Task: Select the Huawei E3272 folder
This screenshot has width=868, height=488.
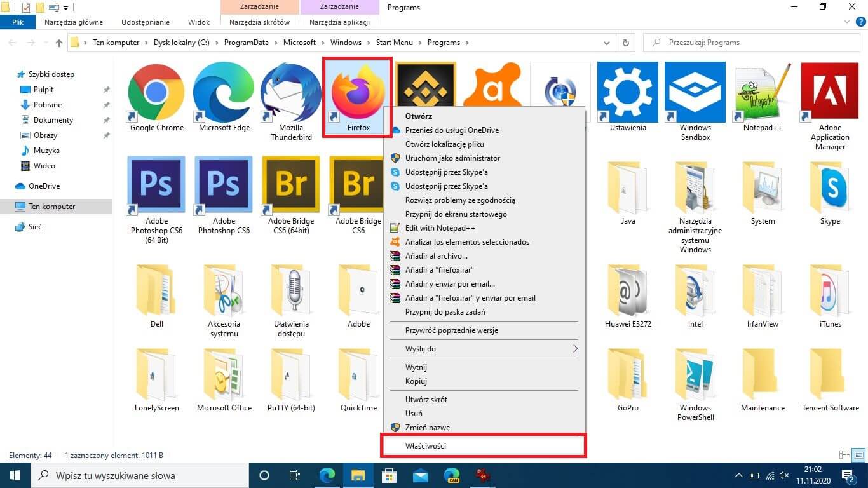Action: [628, 289]
